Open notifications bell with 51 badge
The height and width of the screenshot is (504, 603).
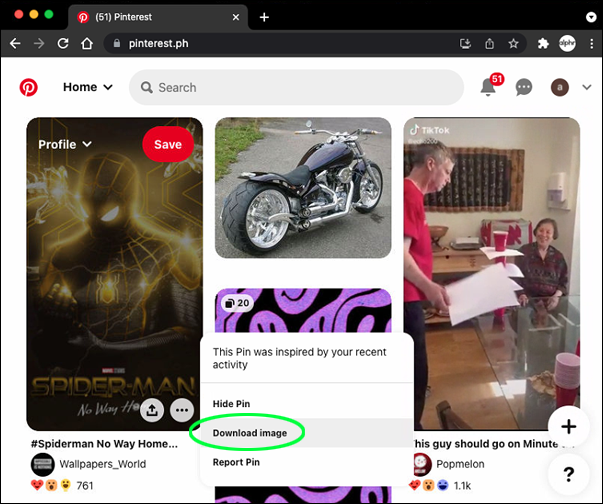pyautogui.click(x=488, y=87)
